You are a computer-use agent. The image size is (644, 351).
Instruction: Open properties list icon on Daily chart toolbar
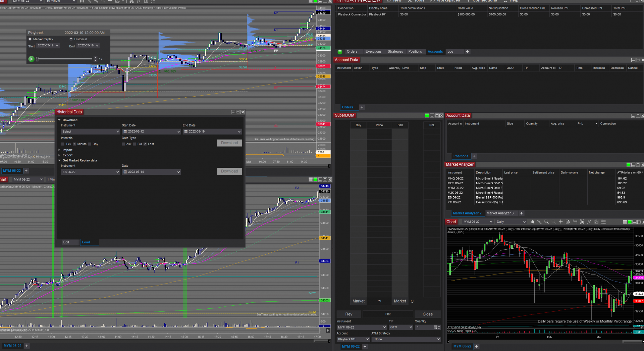tap(603, 222)
